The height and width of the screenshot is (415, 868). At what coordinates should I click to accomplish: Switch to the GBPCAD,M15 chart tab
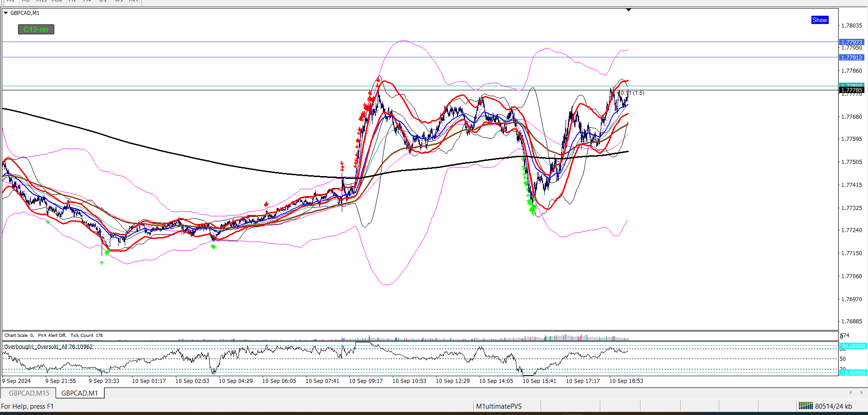(x=29, y=393)
